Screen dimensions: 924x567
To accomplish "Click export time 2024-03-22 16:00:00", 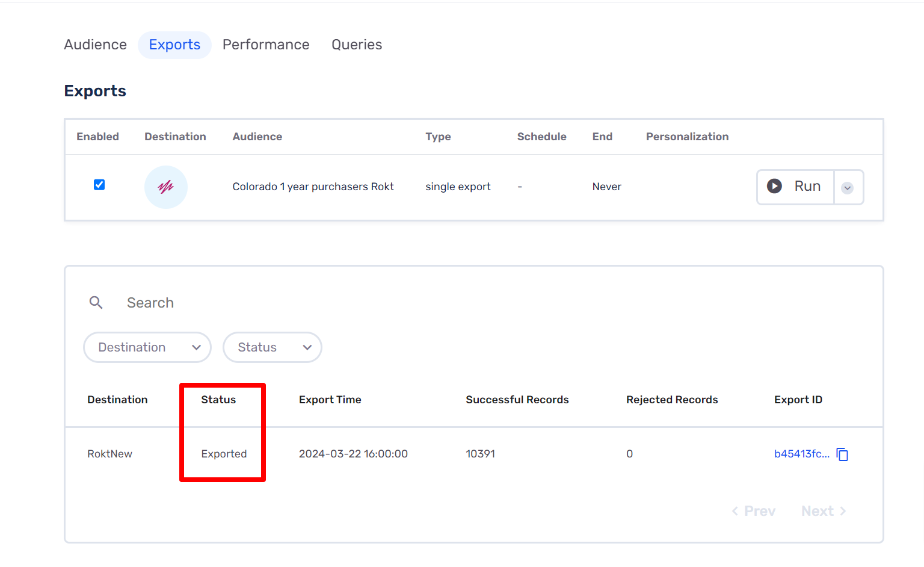I will click(x=353, y=454).
